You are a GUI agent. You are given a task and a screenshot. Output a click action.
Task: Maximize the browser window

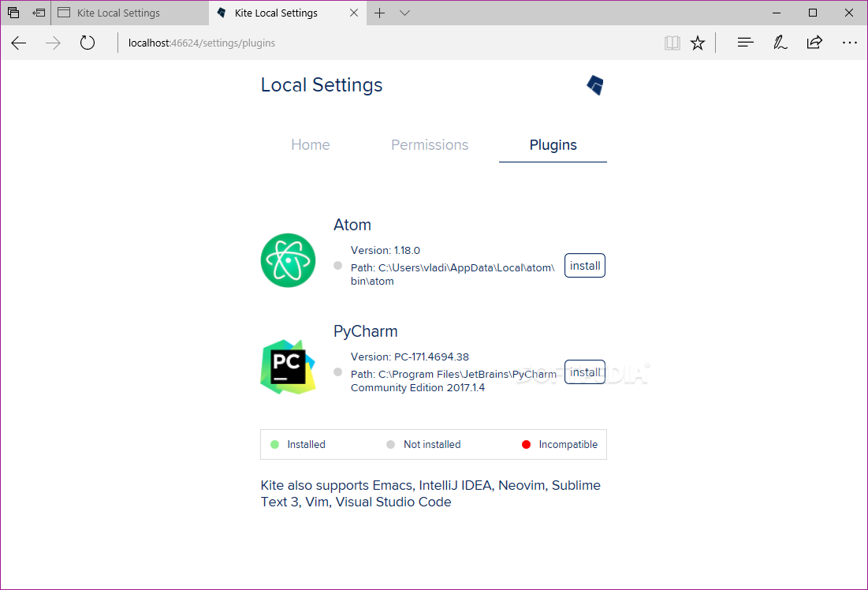tap(813, 12)
